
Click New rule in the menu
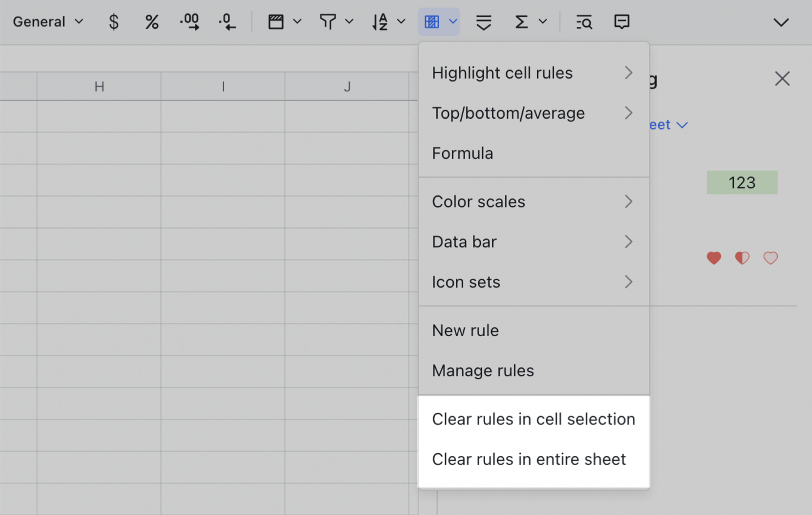(465, 330)
